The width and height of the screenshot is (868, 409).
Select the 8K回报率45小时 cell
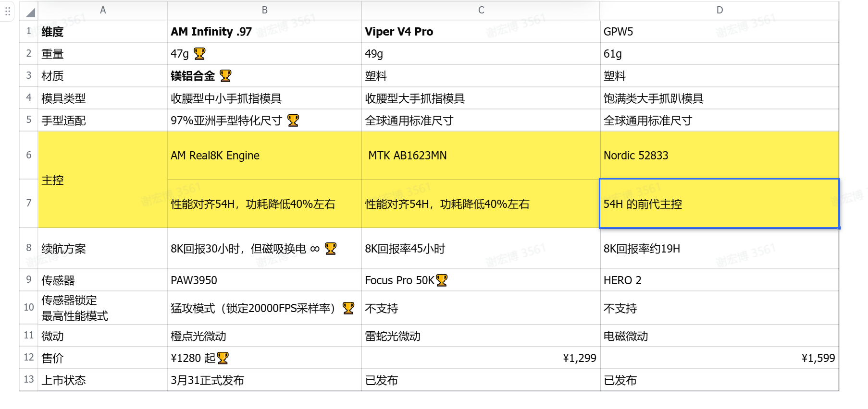[481, 249]
